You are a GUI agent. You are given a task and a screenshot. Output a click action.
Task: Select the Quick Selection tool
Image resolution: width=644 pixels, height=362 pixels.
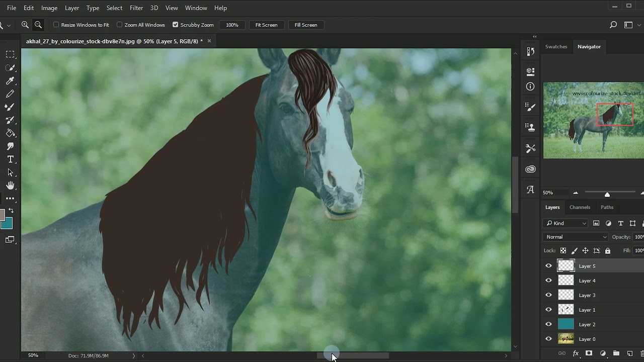pyautogui.click(x=10, y=67)
